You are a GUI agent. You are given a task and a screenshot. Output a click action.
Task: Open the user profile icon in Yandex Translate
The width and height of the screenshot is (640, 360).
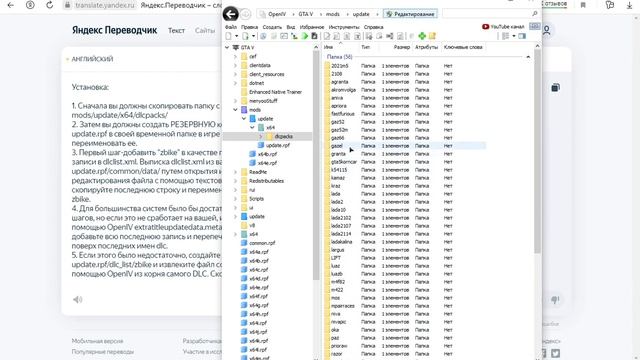(547, 30)
